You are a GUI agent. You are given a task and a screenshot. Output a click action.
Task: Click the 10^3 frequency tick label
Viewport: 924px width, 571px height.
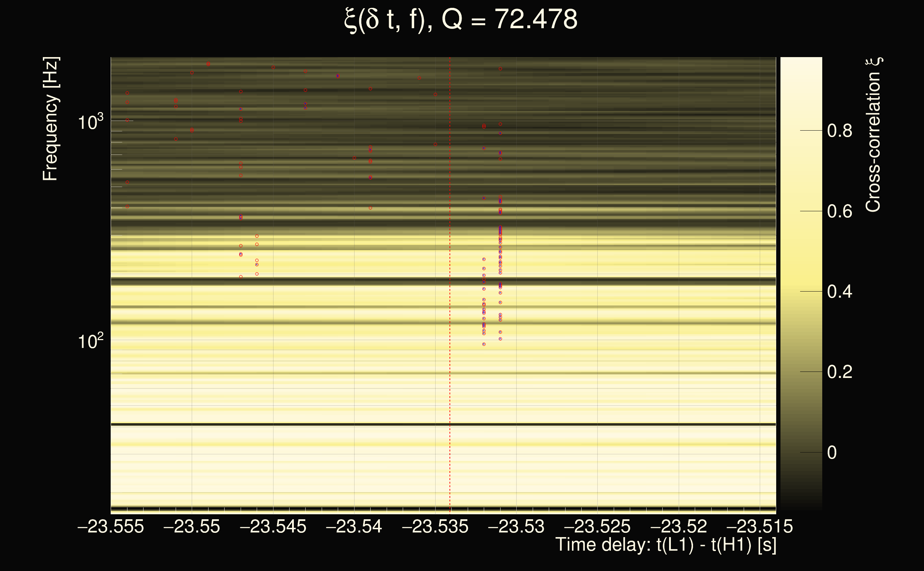[90, 122]
